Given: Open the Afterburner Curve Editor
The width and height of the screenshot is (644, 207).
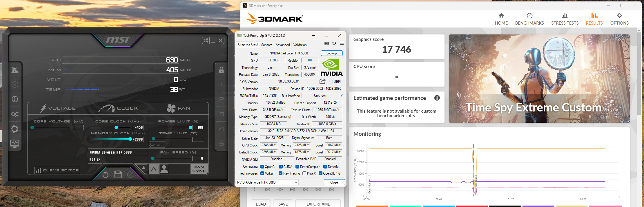Looking at the screenshot, I should (x=57, y=170).
